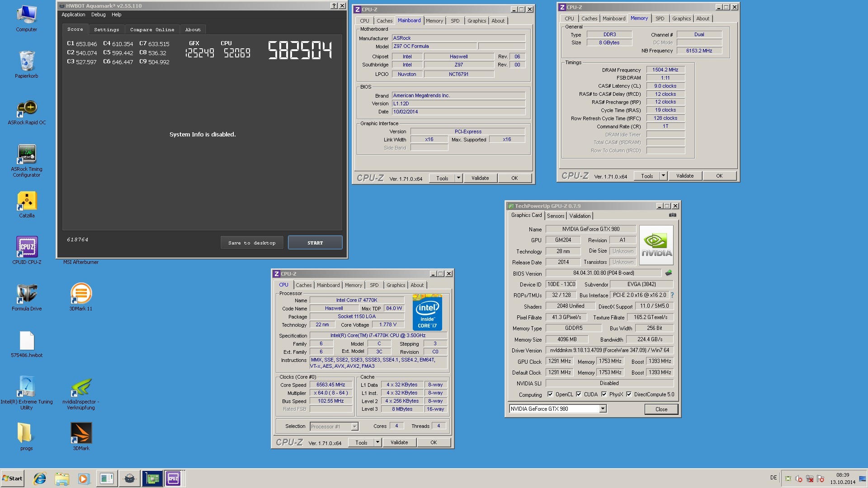Expand Tools dropdown arrow in CPU window
The width and height of the screenshot is (868, 488).
coord(377,442)
